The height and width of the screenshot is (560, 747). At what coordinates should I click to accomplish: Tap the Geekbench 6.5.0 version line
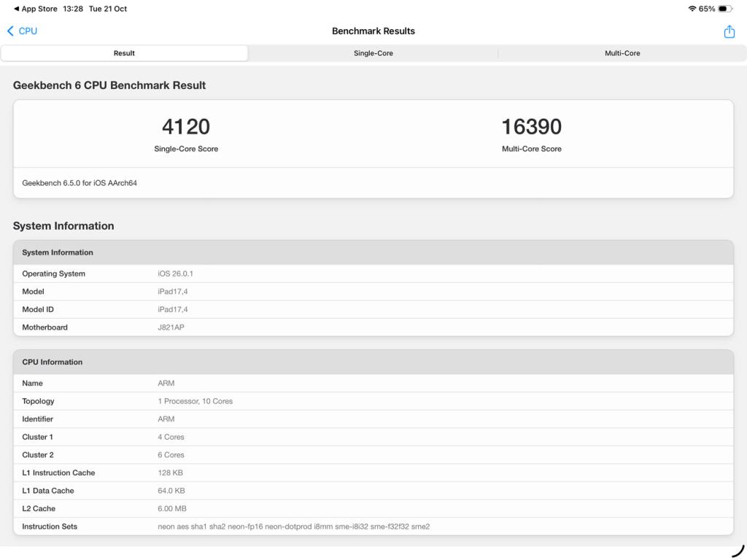coord(80,183)
